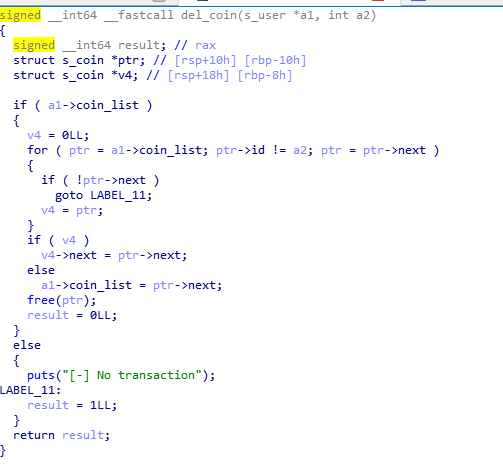The height and width of the screenshot is (473, 503).
Task: Click result in the result = 0LL line
Action: 48,315
